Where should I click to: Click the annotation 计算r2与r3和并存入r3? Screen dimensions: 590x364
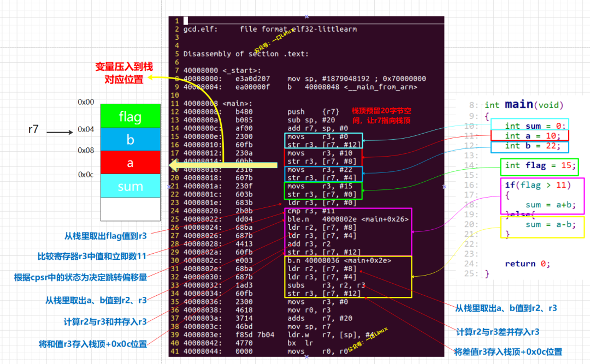(x=105, y=322)
